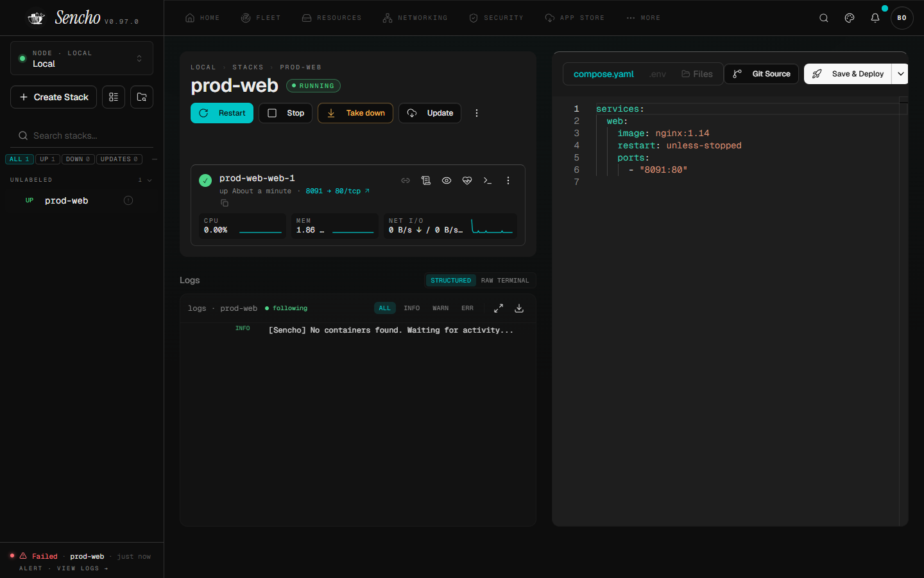
Task: Open the container health heartbeat icon
Action: point(467,180)
